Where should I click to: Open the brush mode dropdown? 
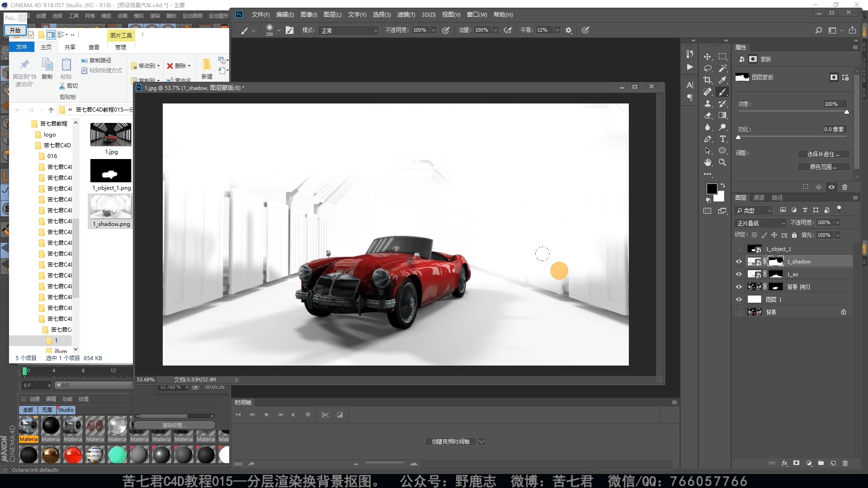pyautogui.click(x=349, y=30)
